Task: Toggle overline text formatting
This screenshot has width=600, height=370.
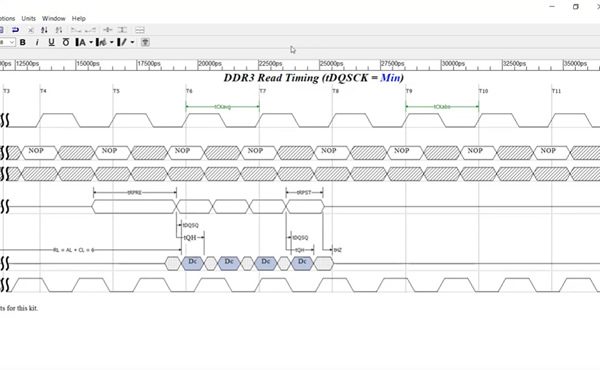Action: click(x=66, y=42)
